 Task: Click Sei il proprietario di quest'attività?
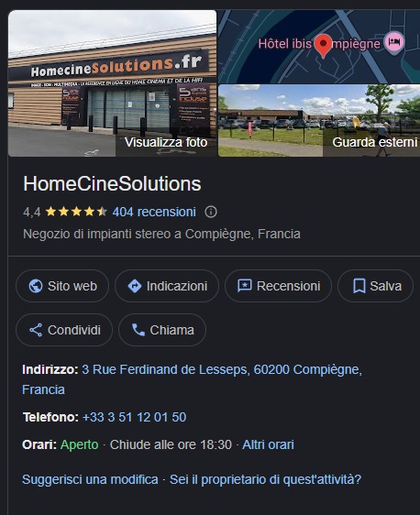coord(265,479)
